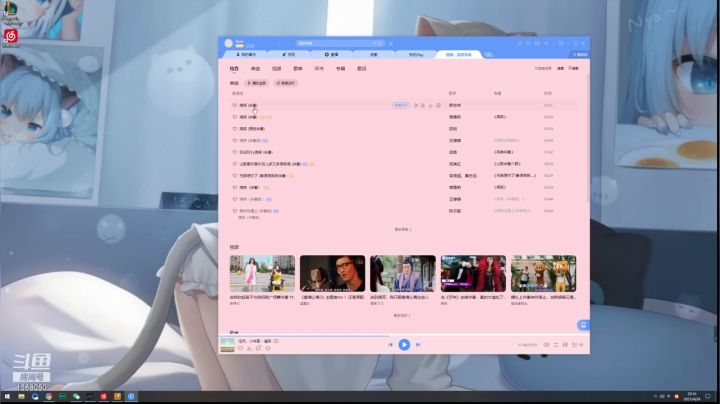Viewport: 720px width, 404px height.
Task: Like the highlighted first song with heart icon
Action: coord(235,105)
